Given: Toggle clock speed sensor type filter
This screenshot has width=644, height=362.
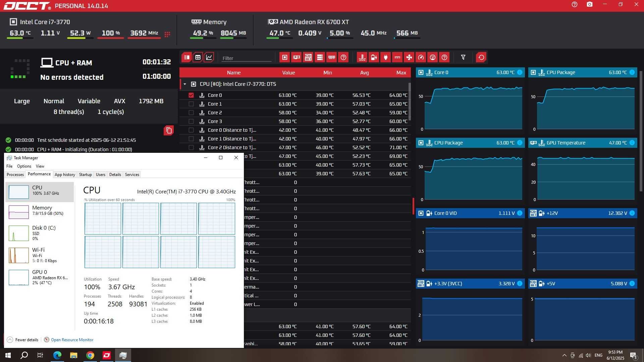Looking at the screenshot, I should tap(421, 57).
